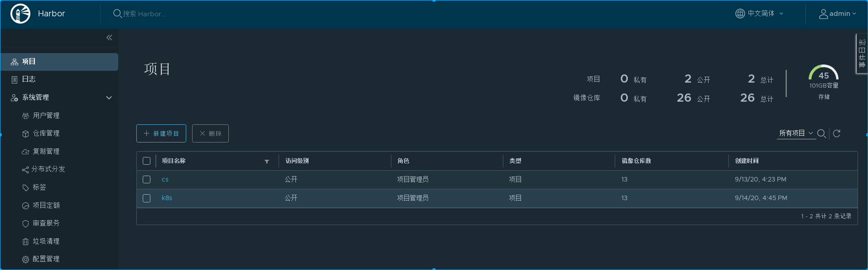Expand the 所有项目 filter dropdown

tap(796, 133)
